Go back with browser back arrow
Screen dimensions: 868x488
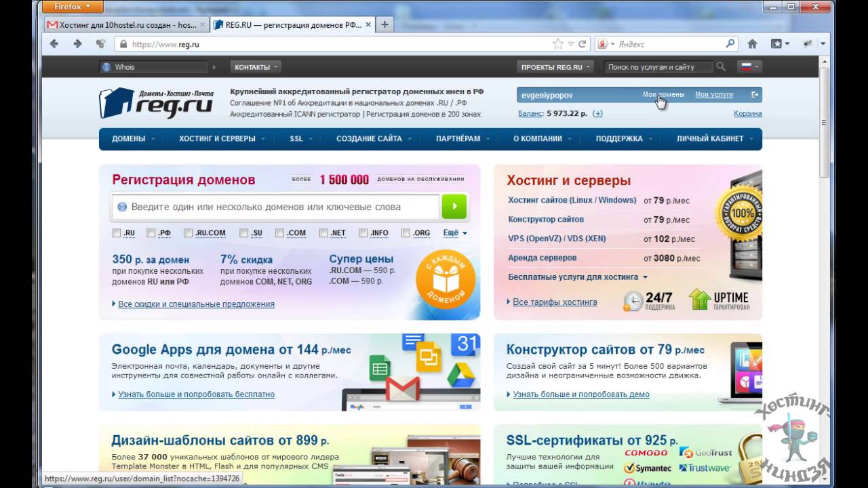54,44
